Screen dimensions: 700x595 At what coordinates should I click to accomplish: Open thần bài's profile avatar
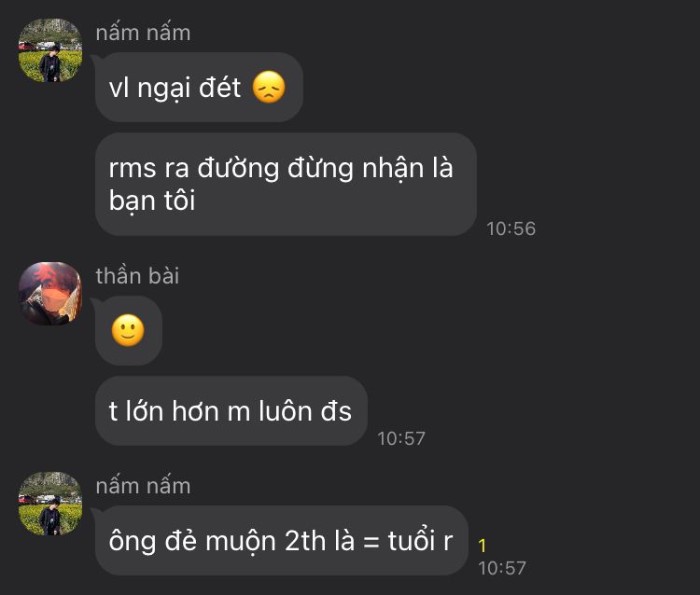(x=50, y=294)
